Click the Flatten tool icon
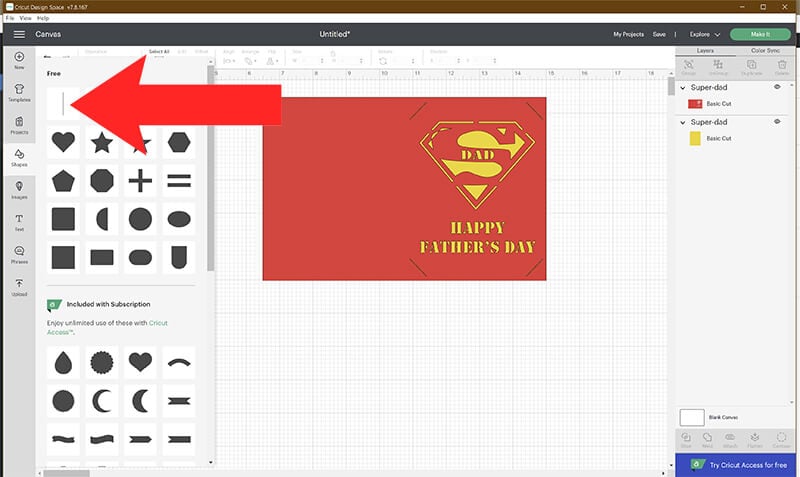Image resolution: width=800 pixels, height=477 pixels. coord(755,440)
